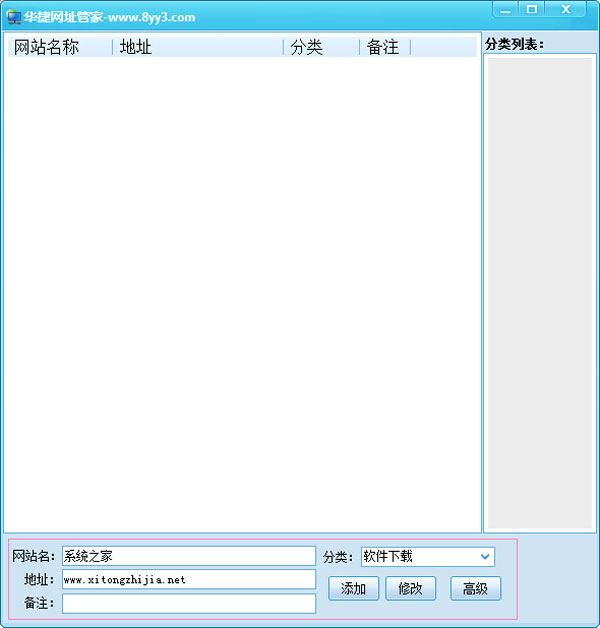Click the app icon in the title bar
The height and width of the screenshot is (628, 600).
pos(14,17)
